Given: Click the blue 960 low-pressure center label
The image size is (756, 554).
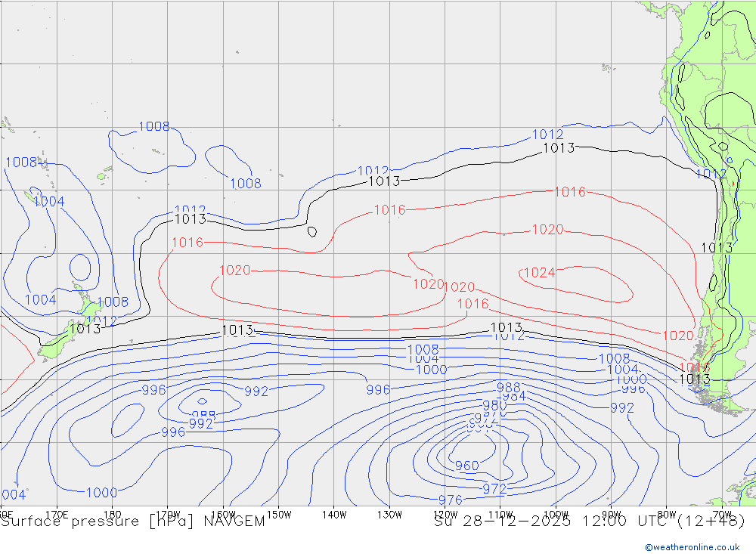Looking at the screenshot, I should point(466,466).
